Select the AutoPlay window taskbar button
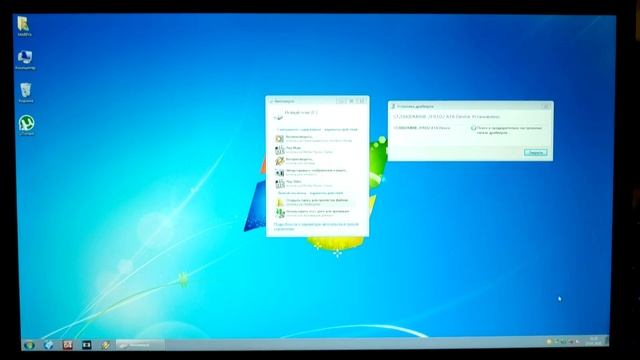 (x=140, y=345)
